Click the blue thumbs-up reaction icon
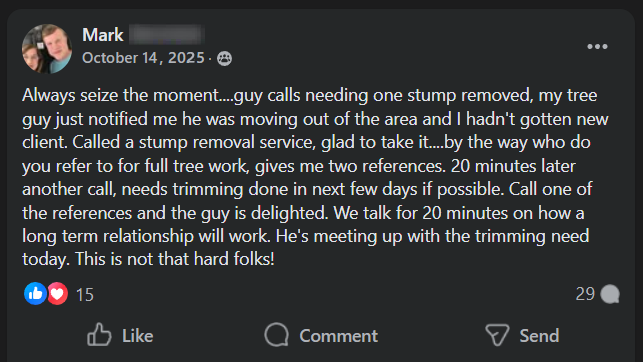Image resolution: width=643 pixels, height=362 pixels. (35, 294)
